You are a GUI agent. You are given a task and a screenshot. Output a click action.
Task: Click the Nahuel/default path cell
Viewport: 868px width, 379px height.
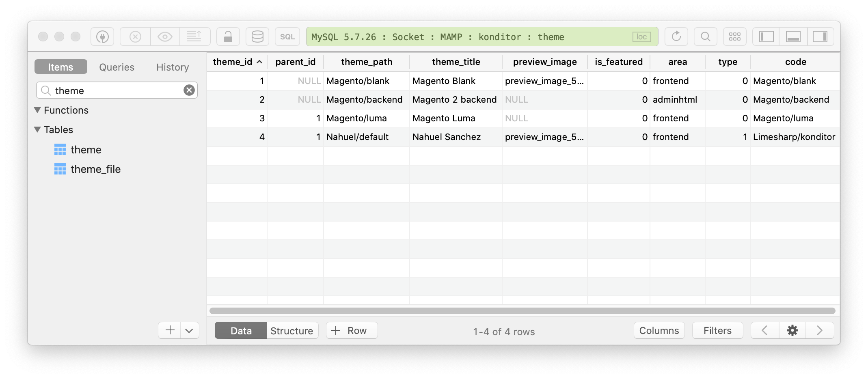coord(367,137)
